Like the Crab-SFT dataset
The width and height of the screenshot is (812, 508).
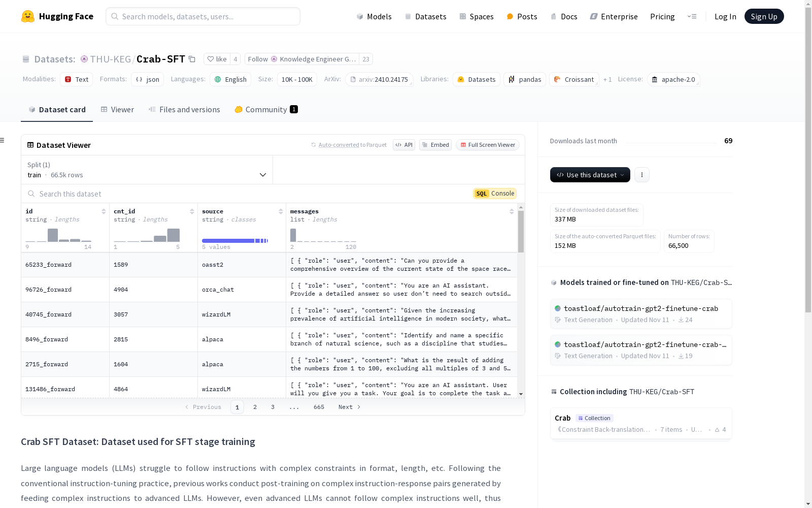pos(217,59)
